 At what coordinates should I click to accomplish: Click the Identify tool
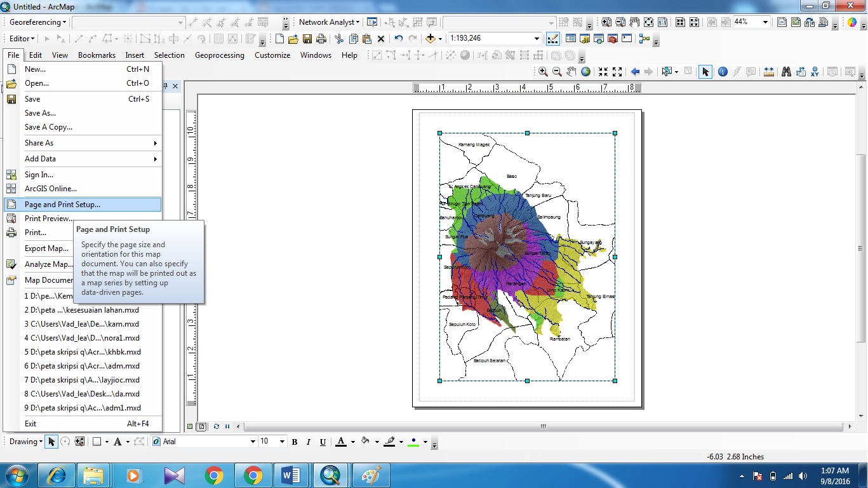[x=723, y=71]
